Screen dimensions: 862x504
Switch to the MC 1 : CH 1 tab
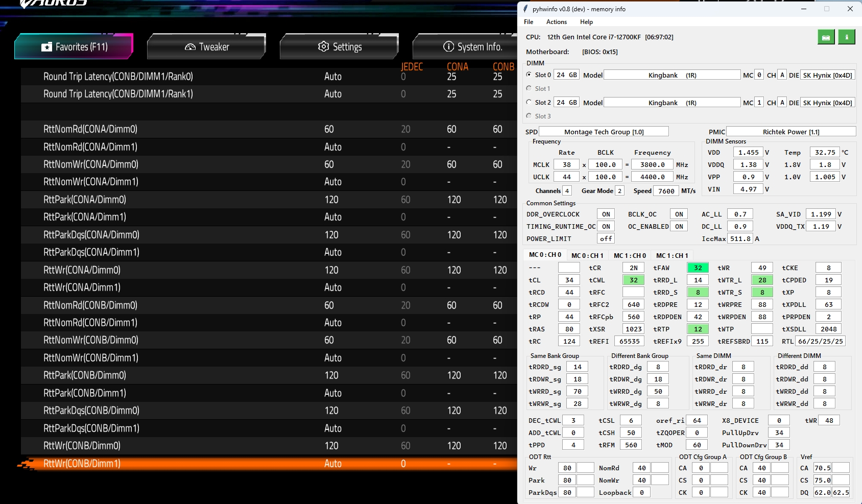click(x=672, y=255)
